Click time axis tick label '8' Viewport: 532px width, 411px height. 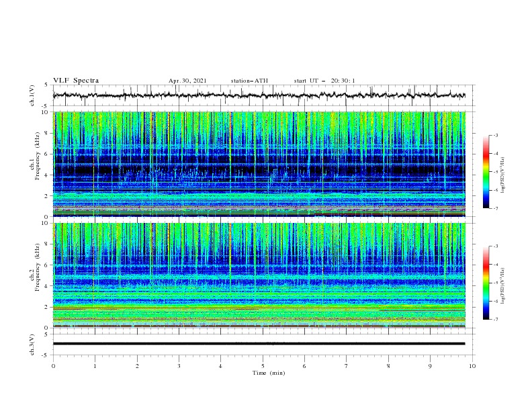tap(388, 366)
